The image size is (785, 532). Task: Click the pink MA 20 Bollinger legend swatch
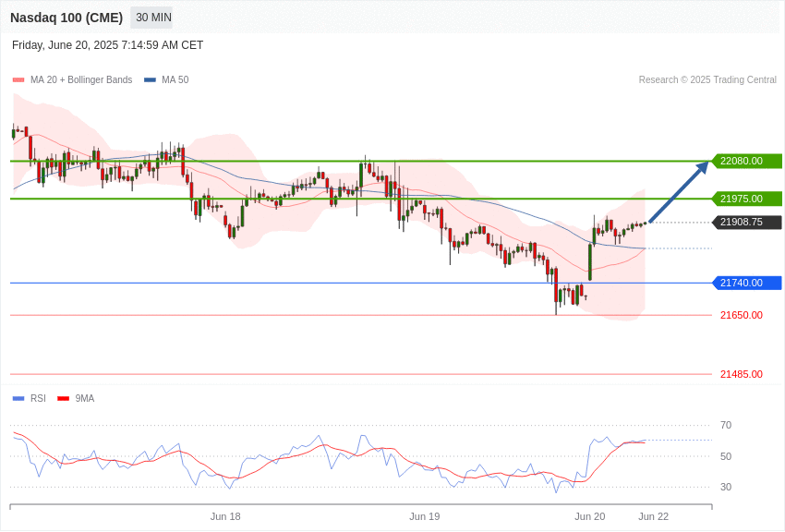click(x=18, y=79)
